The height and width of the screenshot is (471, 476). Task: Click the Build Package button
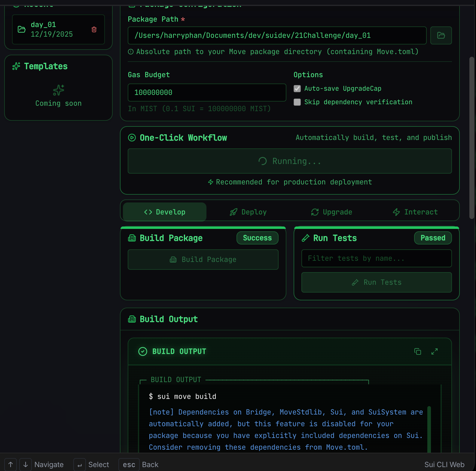click(203, 260)
